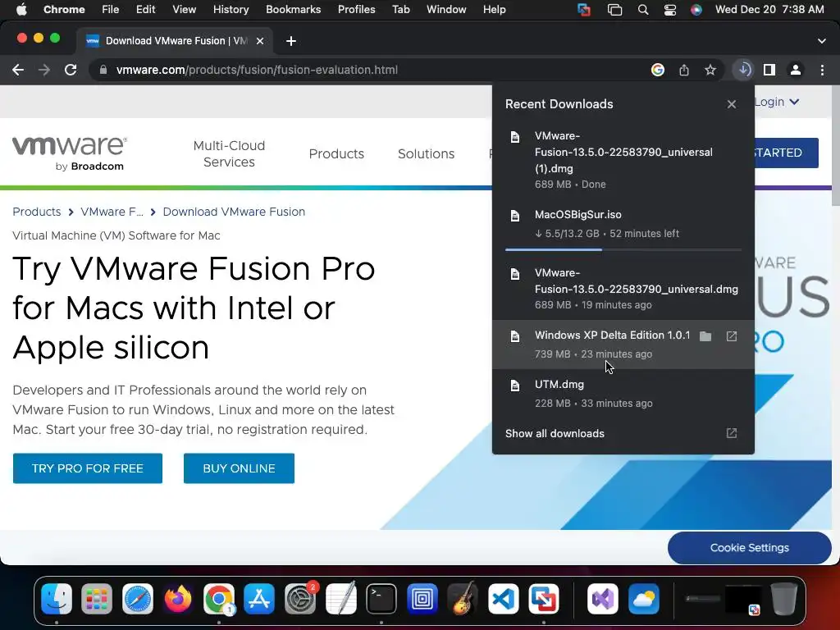
Task: Open Multi-Cloud Services nav menu
Action: pos(229,153)
